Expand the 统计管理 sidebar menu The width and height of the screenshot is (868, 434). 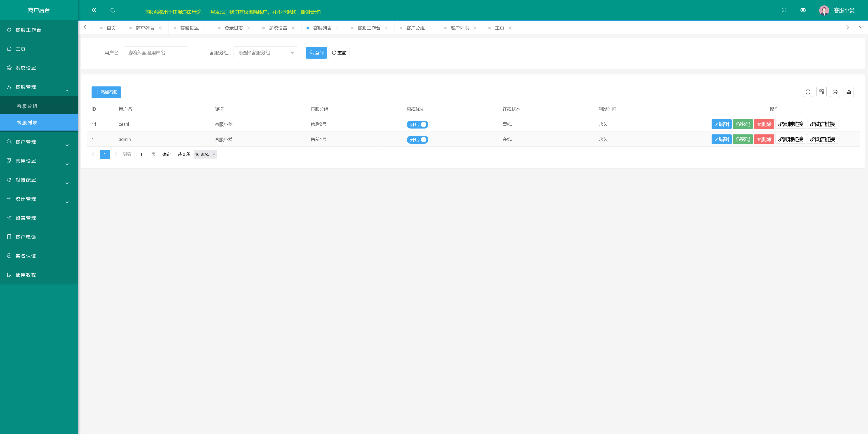pos(39,199)
